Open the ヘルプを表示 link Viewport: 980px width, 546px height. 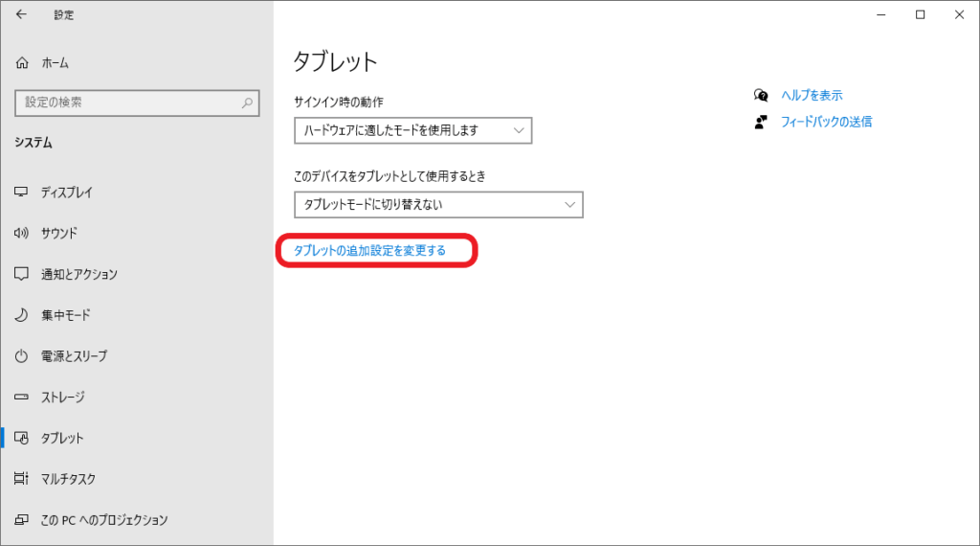click(812, 96)
